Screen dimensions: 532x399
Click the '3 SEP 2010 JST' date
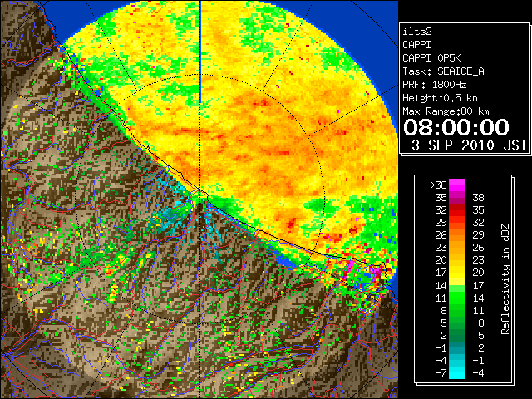469,145
